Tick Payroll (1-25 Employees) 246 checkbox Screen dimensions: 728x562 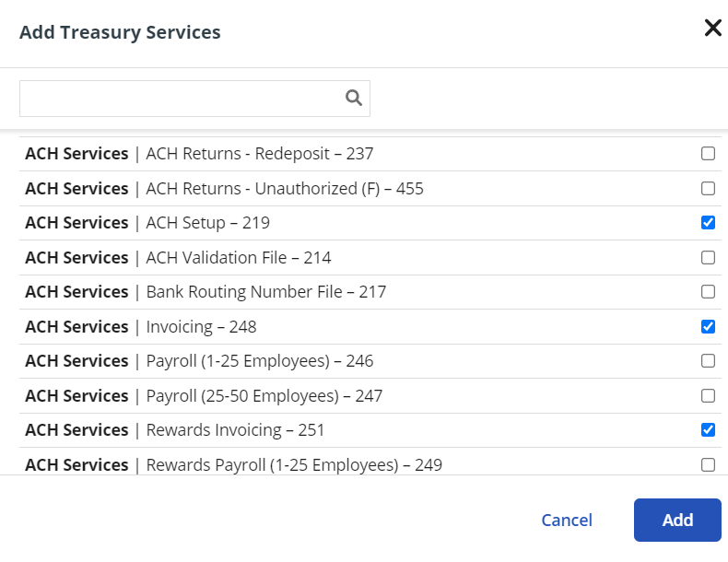708,361
